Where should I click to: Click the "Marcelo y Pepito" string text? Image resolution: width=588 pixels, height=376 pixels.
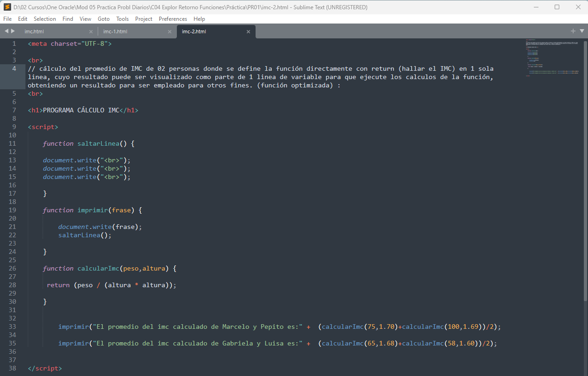tap(253, 327)
